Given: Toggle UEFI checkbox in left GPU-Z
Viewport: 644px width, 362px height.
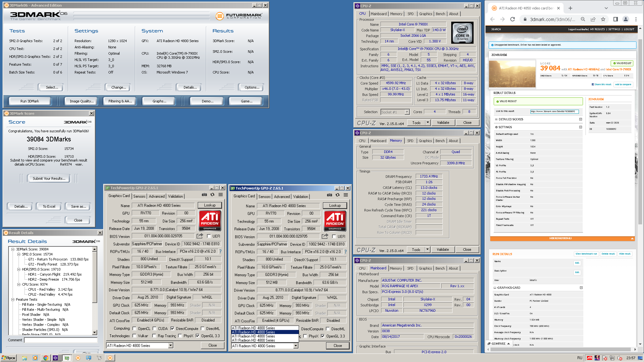Looking at the screenshot, I should 209,236.
